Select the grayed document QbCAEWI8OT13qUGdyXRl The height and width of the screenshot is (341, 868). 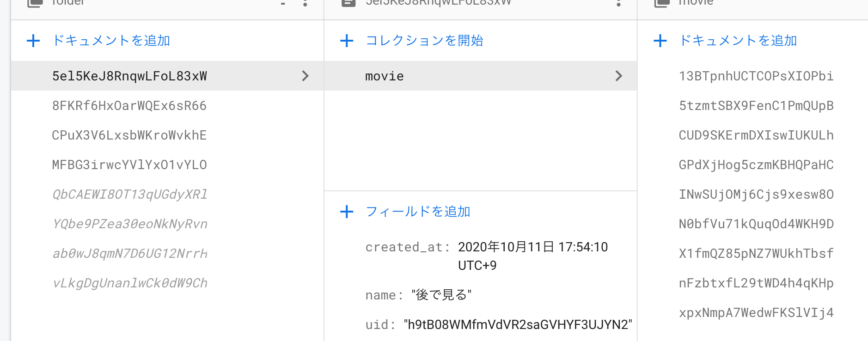(x=129, y=195)
